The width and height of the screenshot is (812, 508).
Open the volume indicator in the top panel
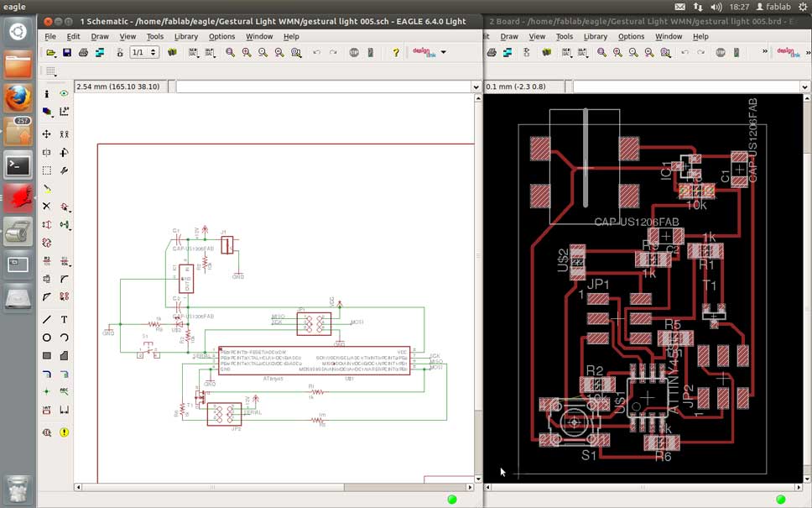click(716, 7)
